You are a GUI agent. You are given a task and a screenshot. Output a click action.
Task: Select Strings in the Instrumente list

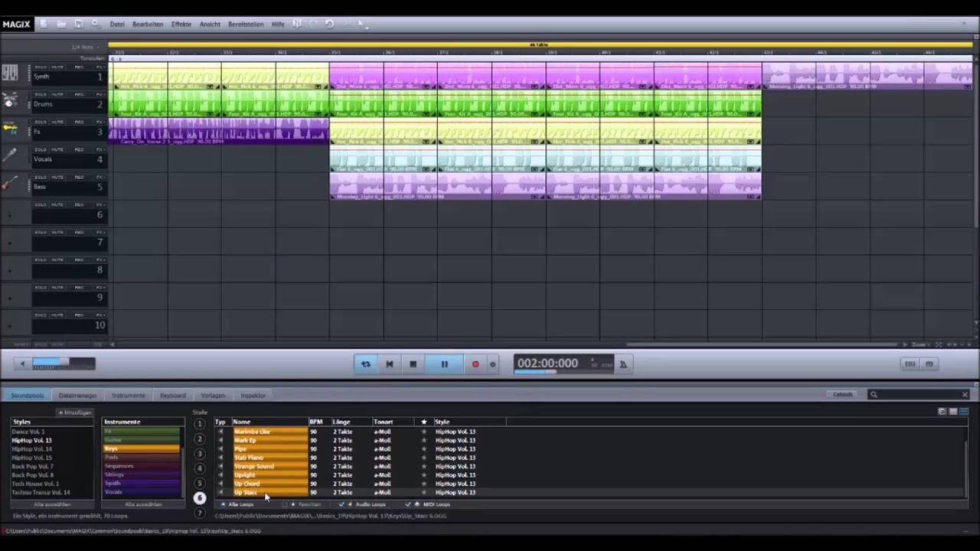coord(142,475)
